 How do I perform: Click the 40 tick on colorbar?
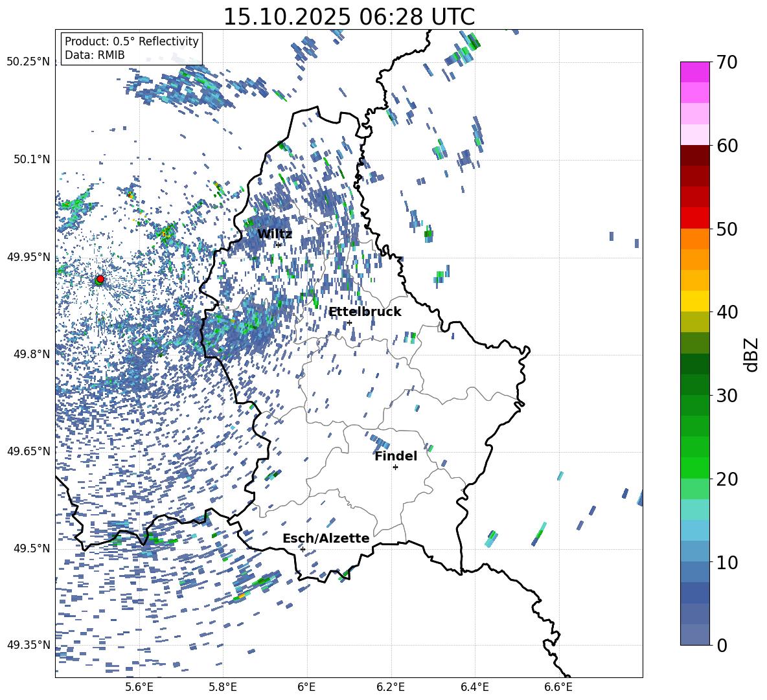click(727, 312)
